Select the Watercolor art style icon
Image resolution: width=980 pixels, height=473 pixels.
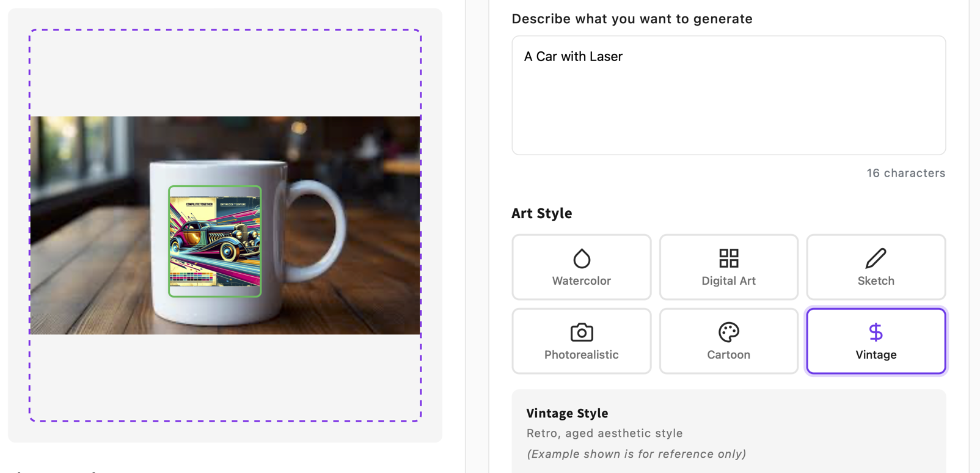pyautogui.click(x=581, y=258)
